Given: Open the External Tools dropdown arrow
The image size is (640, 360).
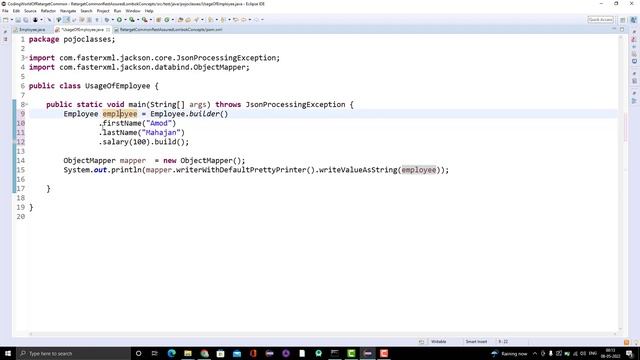Looking at the screenshot, I should [x=151, y=20].
